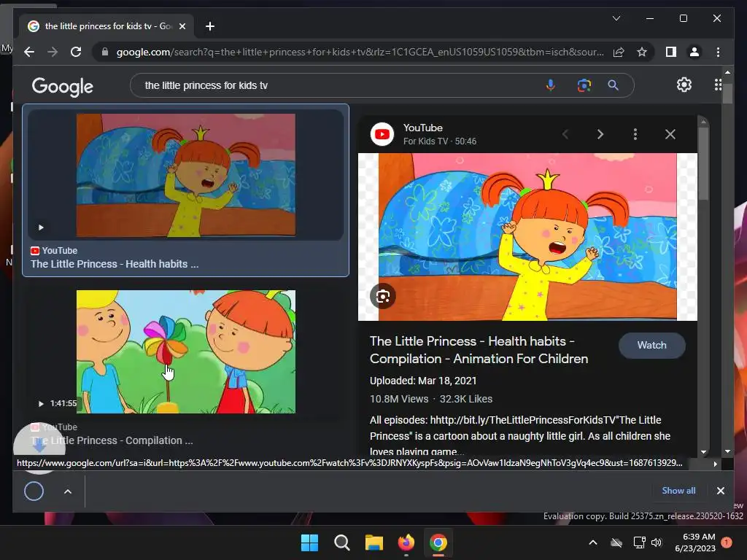This screenshot has height=560, width=747.
Task: Open the preview panel's more options menu
Action: 635,134
